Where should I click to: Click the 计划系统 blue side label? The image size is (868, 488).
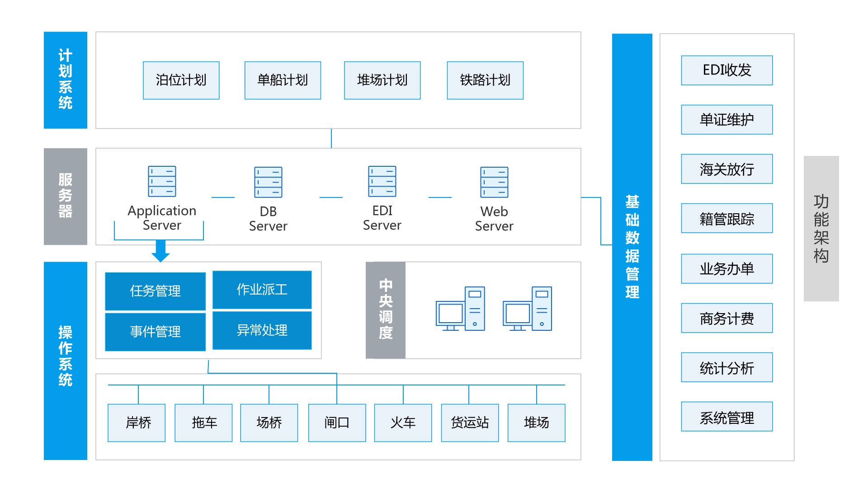[x=66, y=80]
